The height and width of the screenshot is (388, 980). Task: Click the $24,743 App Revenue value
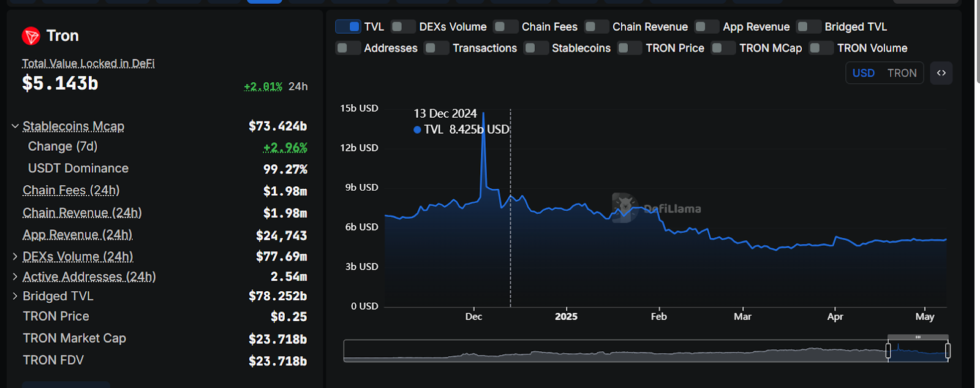pos(282,235)
